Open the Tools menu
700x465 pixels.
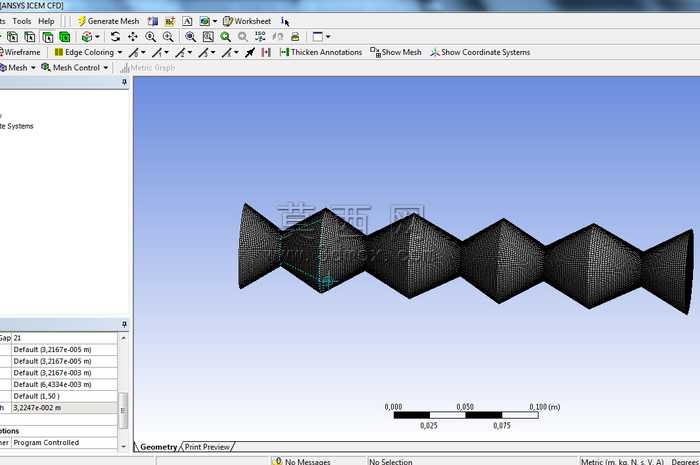pyautogui.click(x=21, y=21)
